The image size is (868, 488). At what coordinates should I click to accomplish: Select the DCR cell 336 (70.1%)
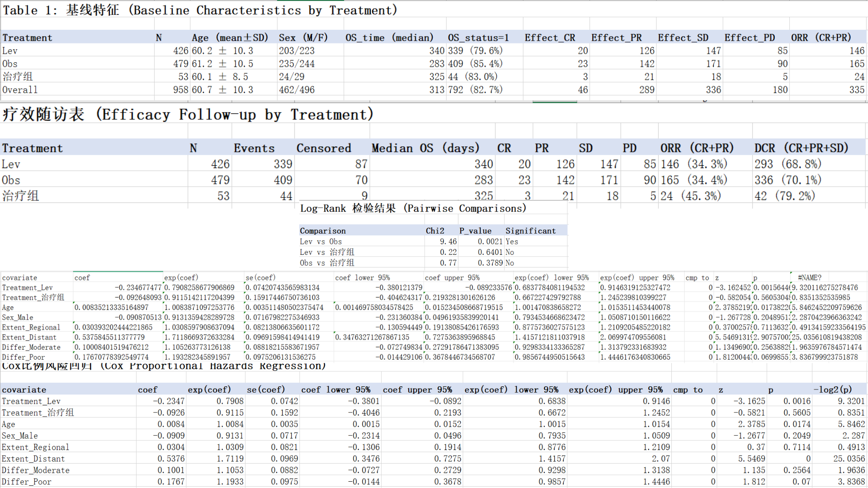point(788,180)
